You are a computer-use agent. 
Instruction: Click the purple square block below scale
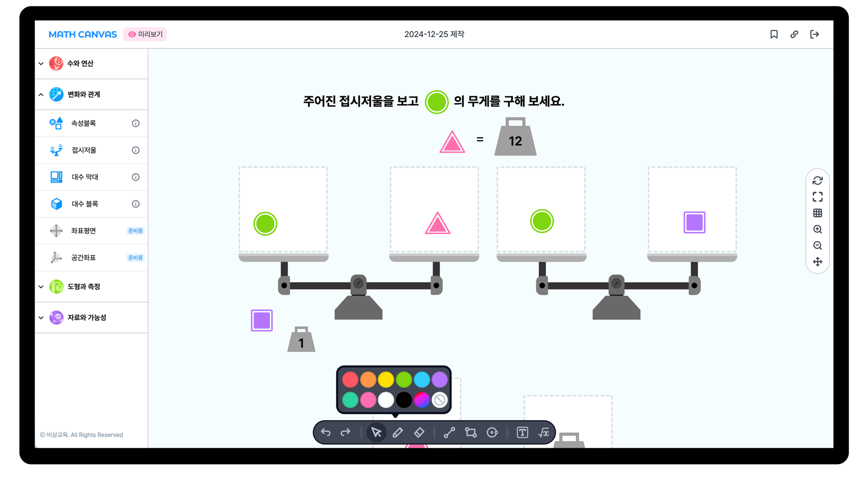point(262,321)
